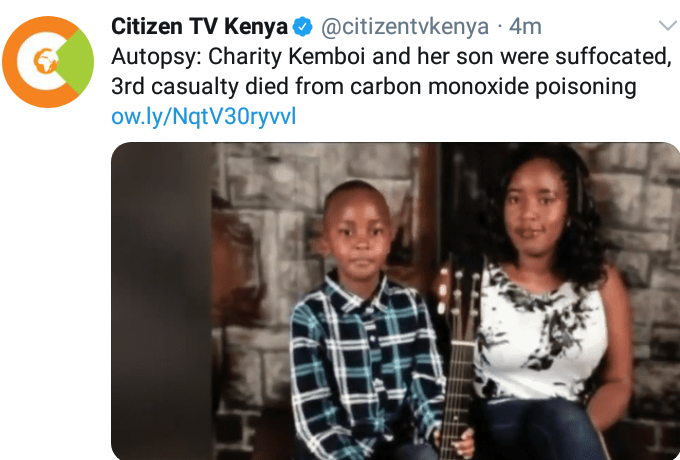Click the boy in plaid shirt
This screenshot has width=680, height=460.
[x=366, y=321]
